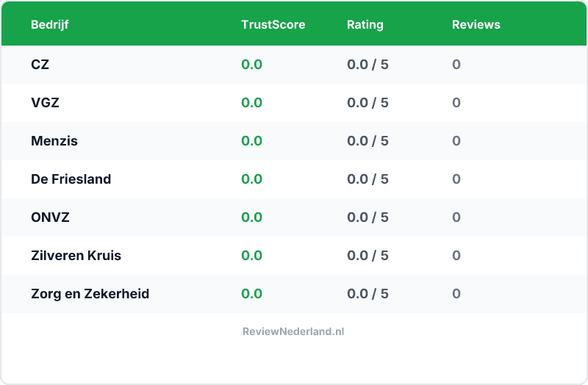Select the rating value in ONVZ row
The width and height of the screenshot is (588, 385).
pyautogui.click(x=367, y=217)
